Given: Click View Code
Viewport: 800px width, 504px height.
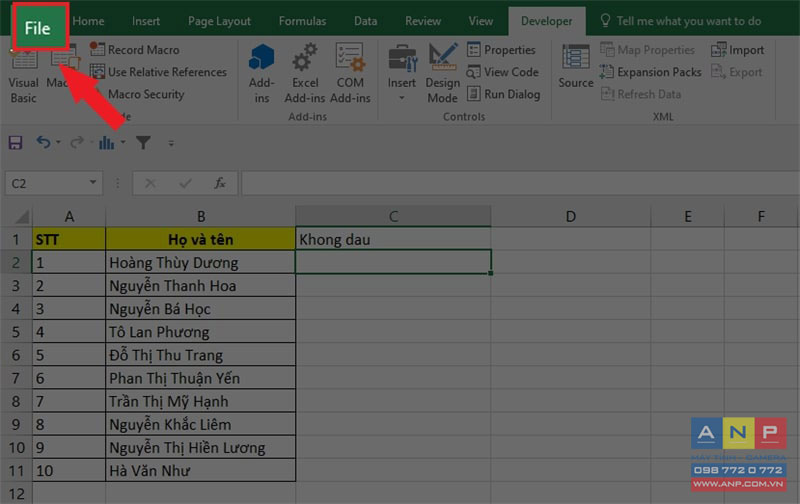Looking at the screenshot, I should point(503,72).
